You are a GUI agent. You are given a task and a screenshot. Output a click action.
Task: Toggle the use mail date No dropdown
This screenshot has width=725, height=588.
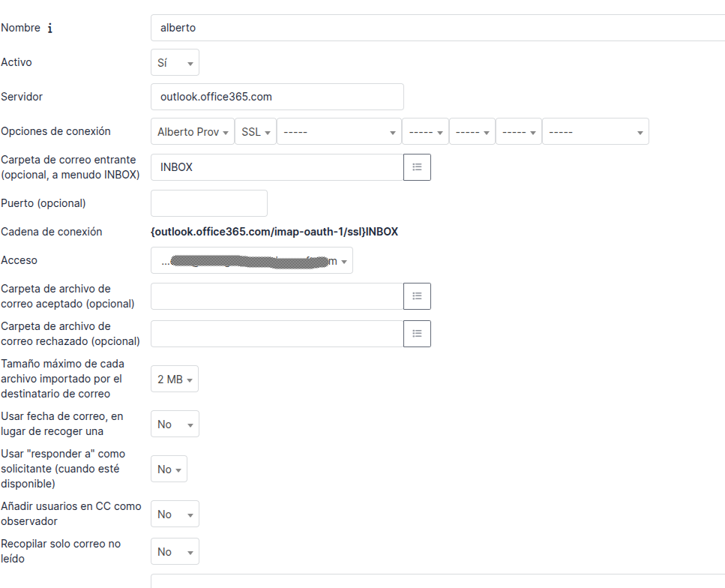point(175,424)
